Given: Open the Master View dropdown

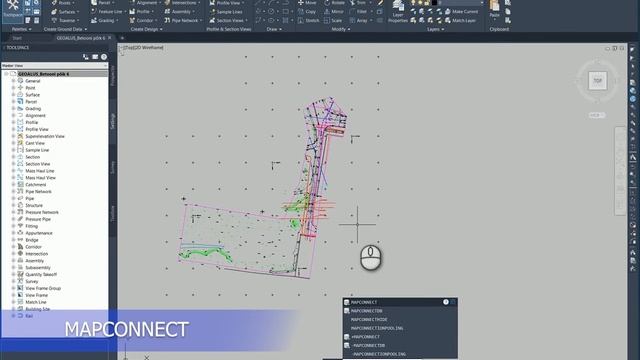Looking at the screenshot, I should coord(55,65).
